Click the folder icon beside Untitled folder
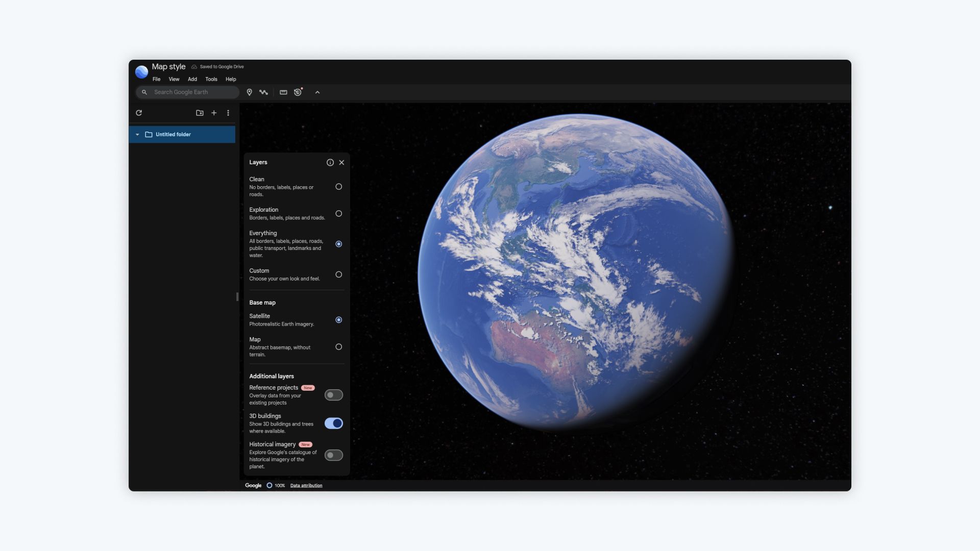The height and width of the screenshot is (551, 980). pyautogui.click(x=149, y=135)
